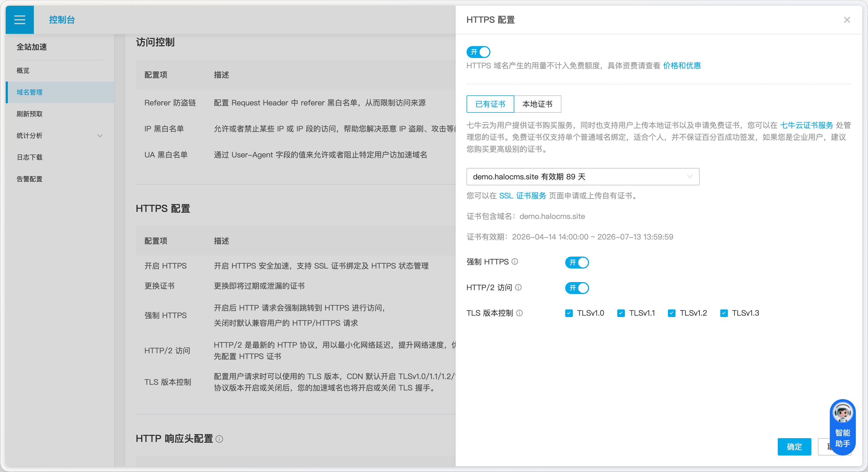Uncheck the TLSv1.0 checkbox
The width and height of the screenshot is (868, 472).
click(x=569, y=313)
